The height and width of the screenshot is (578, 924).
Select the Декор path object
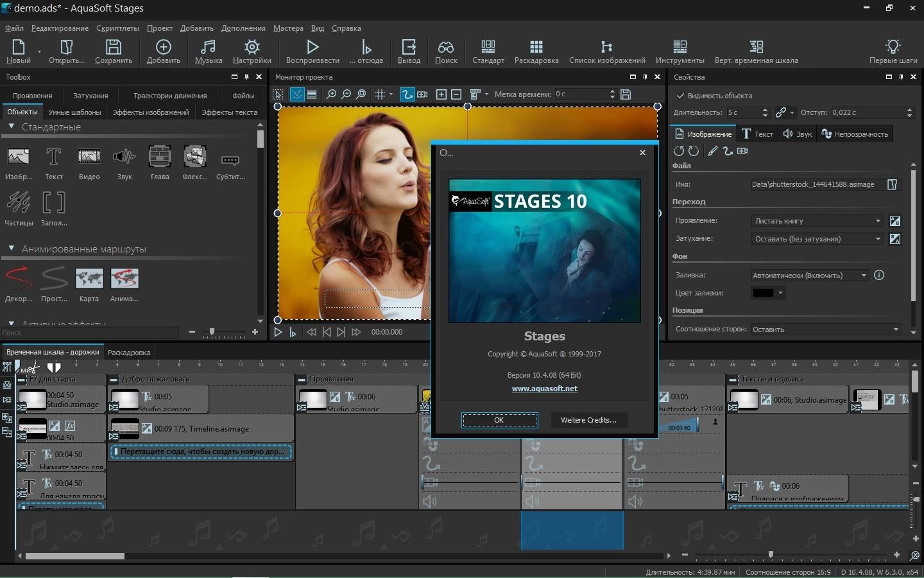coord(19,285)
